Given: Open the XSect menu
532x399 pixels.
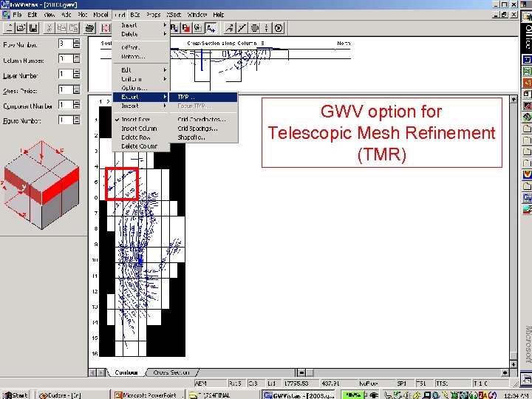Looking at the screenshot, I should (174, 15).
